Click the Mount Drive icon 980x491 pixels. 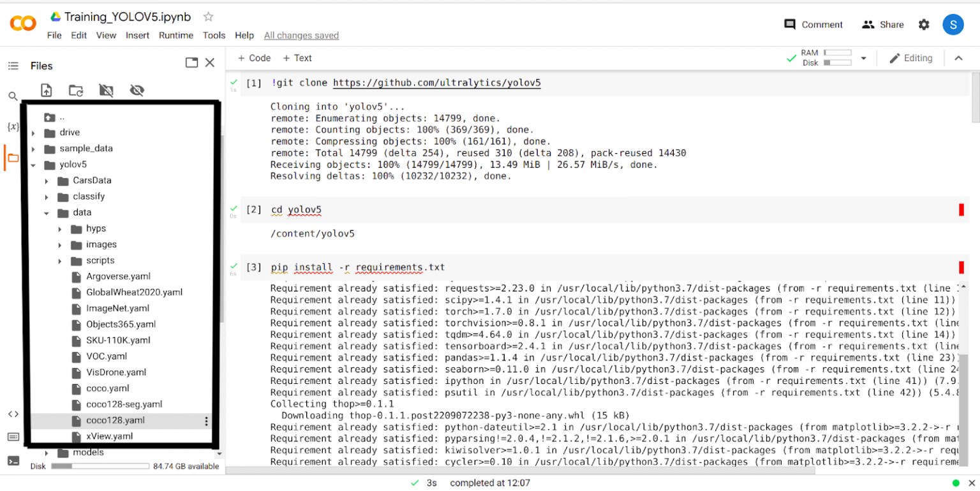pos(106,90)
